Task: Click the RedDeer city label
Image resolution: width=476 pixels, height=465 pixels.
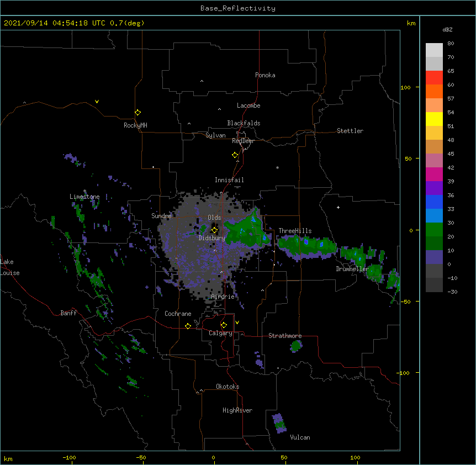Action: [x=243, y=141]
